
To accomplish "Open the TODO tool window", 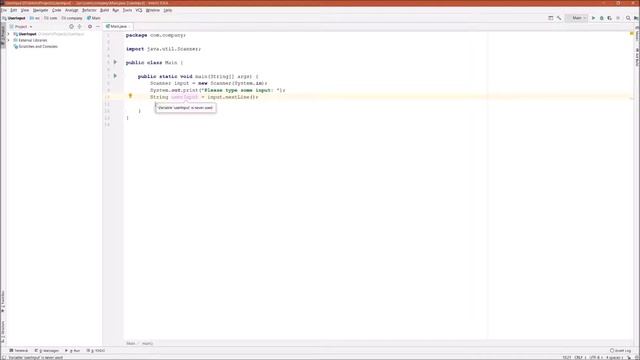I will coord(96,351).
